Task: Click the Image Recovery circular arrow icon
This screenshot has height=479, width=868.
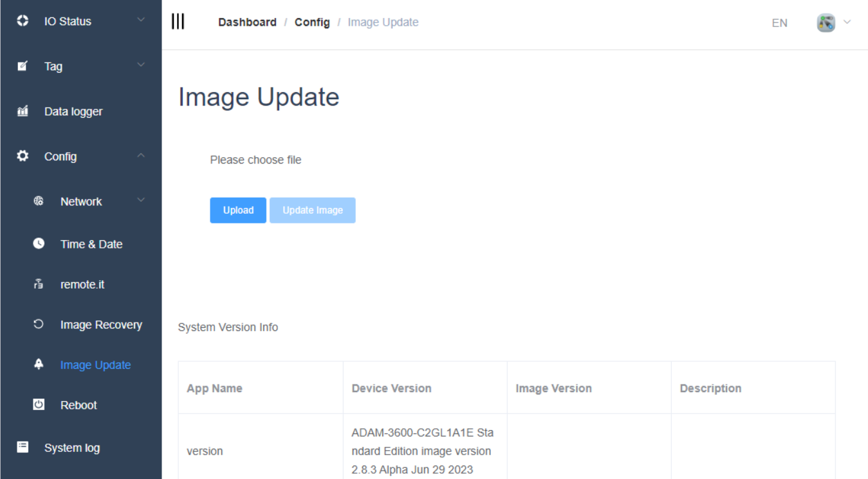Action: click(x=39, y=325)
